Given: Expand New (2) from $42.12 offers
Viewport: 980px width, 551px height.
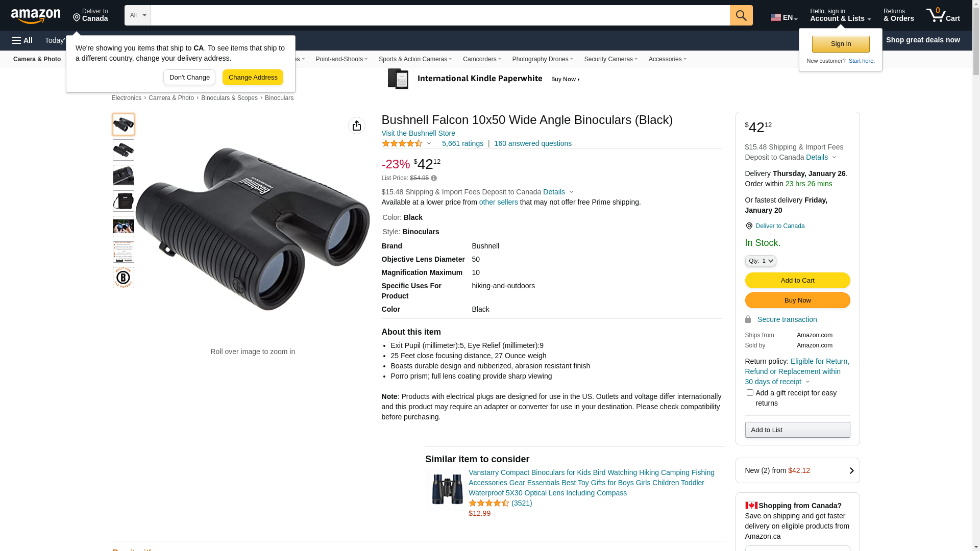Looking at the screenshot, I should point(797,470).
